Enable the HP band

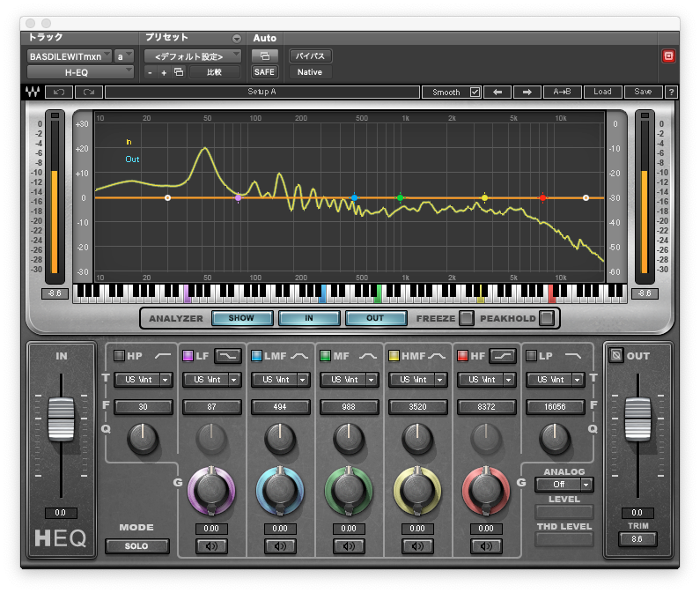[119, 356]
